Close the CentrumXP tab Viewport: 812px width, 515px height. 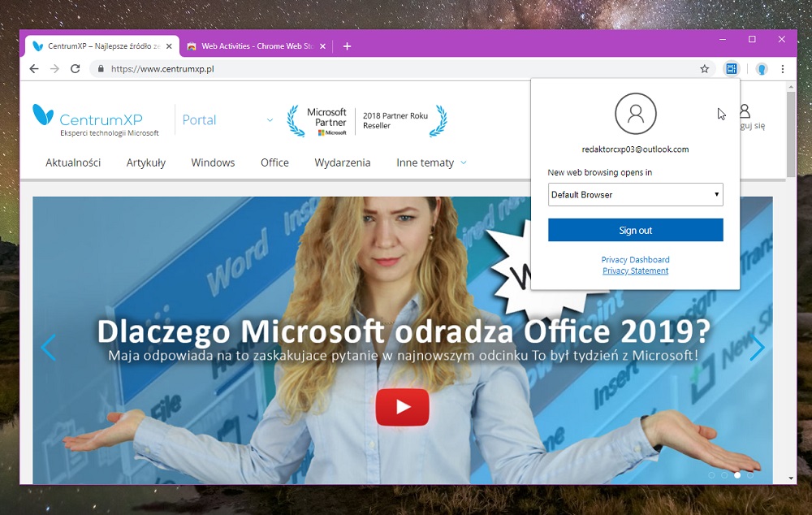pyautogui.click(x=169, y=46)
